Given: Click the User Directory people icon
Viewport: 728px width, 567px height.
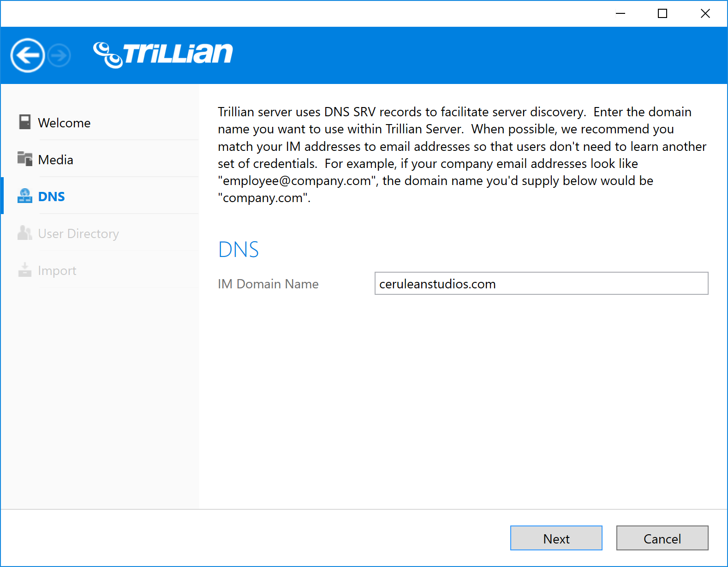Looking at the screenshot, I should coord(25,233).
